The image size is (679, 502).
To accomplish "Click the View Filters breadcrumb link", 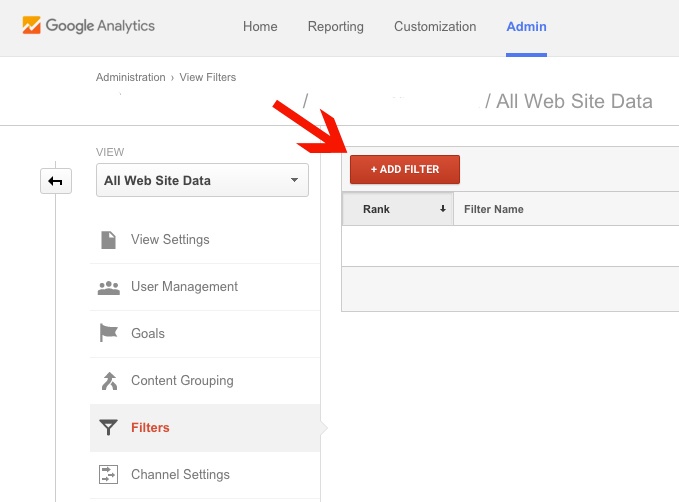I will click(x=208, y=77).
